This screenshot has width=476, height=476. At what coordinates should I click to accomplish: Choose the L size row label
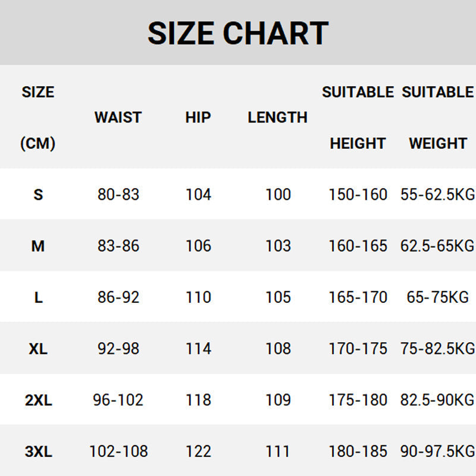38,297
